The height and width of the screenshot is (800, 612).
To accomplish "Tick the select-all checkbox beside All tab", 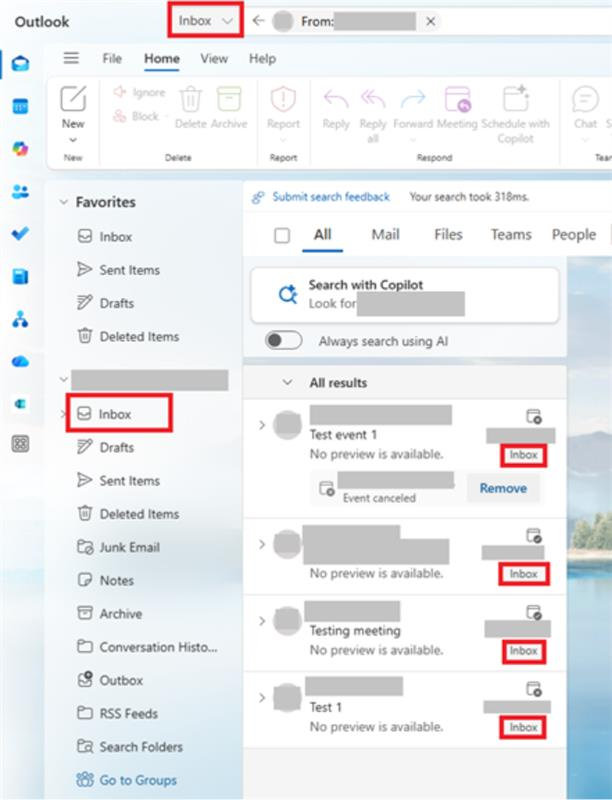I will point(282,235).
